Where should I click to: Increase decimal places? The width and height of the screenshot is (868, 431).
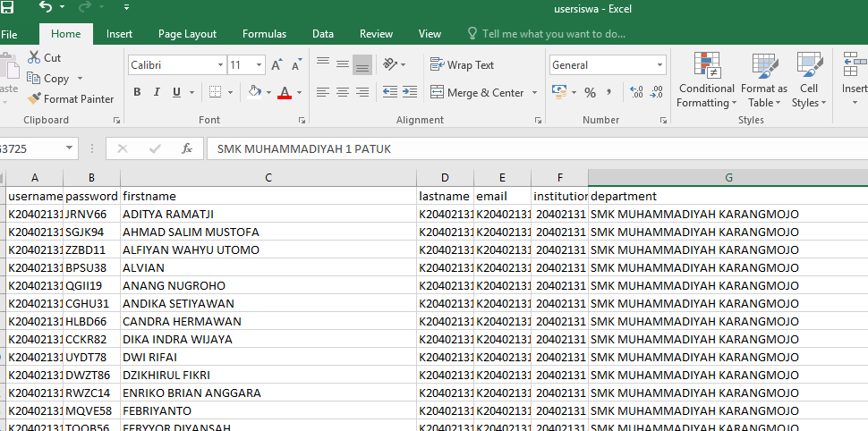click(636, 92)
